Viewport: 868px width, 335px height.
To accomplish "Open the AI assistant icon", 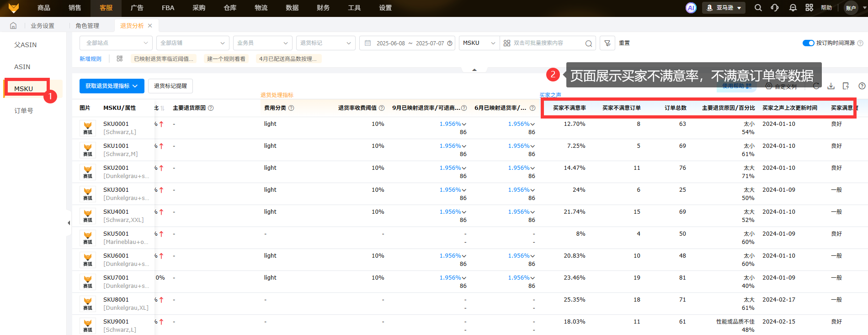I will point(691,8).
